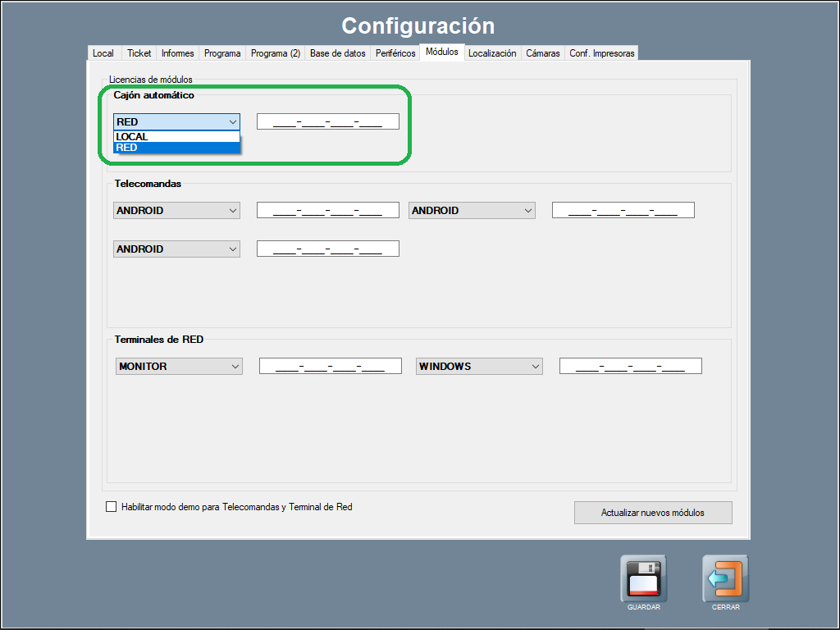Expand the Cajón automático type combo box
Image resolution: width=840 pixels, height=630 pixels.
176,121
